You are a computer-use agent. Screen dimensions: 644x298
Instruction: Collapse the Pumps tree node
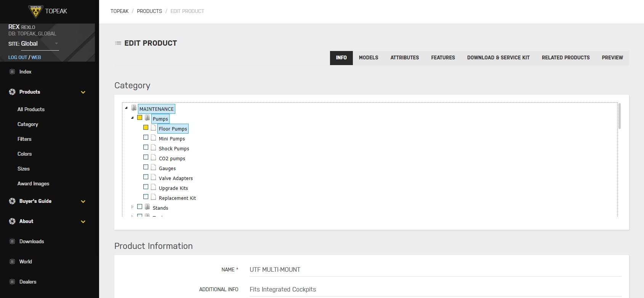[x=132, y=118]
